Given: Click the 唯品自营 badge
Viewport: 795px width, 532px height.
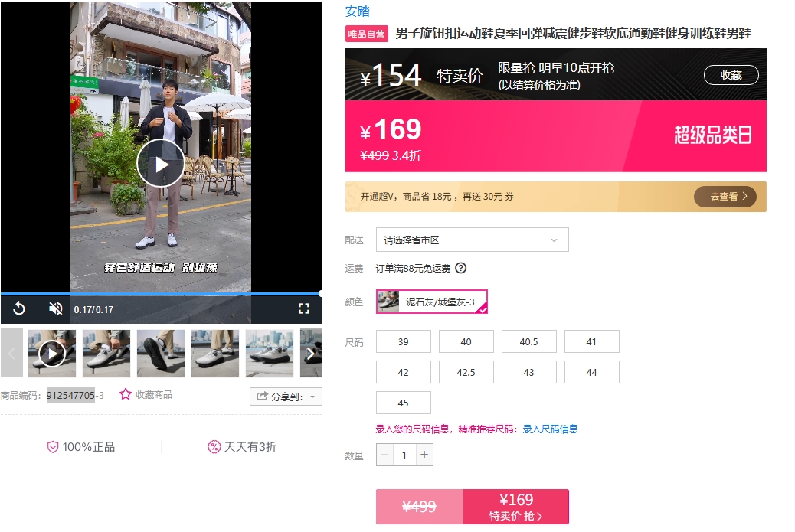Looking at the screenshot, I should click(367, 34).
